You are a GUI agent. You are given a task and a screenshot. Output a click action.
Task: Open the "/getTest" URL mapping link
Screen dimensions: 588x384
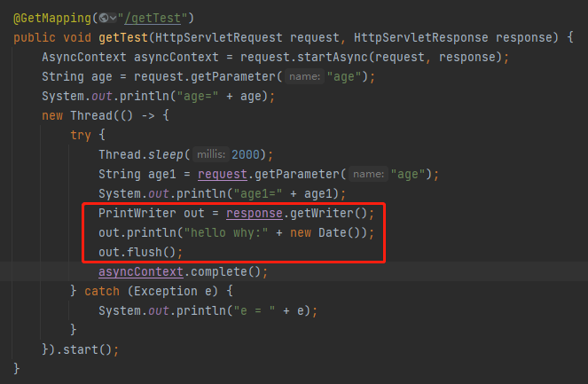point(153,18)
